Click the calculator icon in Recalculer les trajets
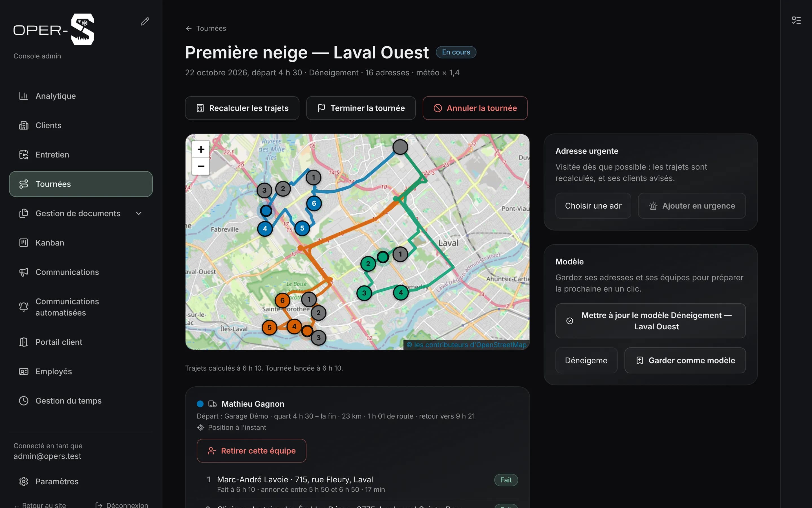The image size is (812, 508). [200, 108]
